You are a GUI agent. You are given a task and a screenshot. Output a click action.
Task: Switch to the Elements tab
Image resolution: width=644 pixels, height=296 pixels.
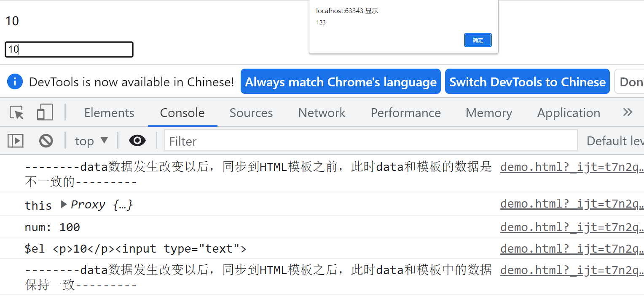pyautogui.click(x=109, y=113)
